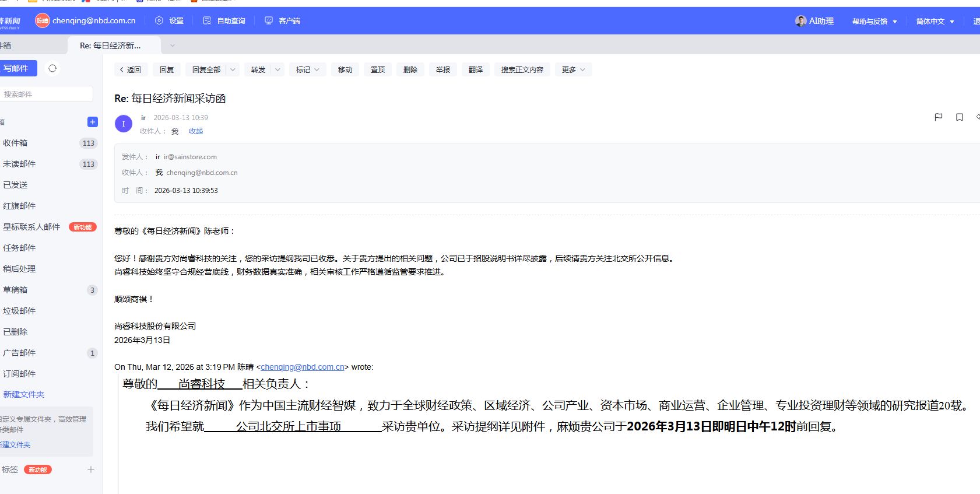Open 设置 settings in top bar

click(x=169, y=21)
